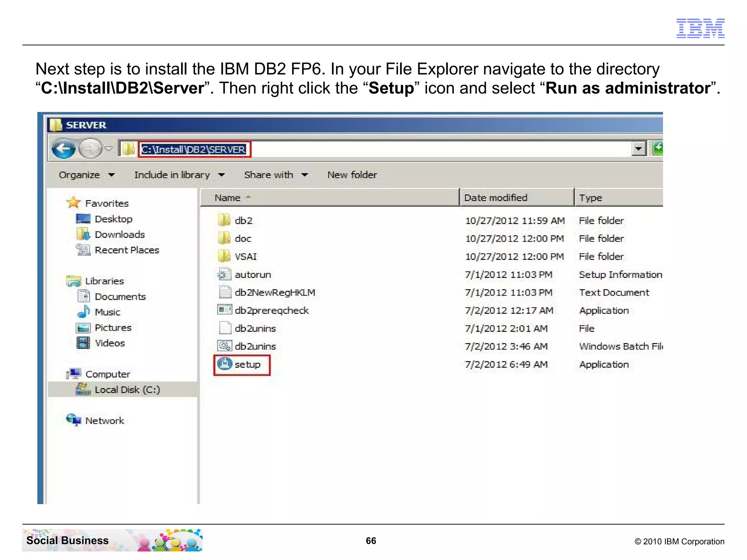Viewport: 747px width, 560px height.
Task: Open the recent pages arrow beside Forward
Action: click(x=109, y=149)
